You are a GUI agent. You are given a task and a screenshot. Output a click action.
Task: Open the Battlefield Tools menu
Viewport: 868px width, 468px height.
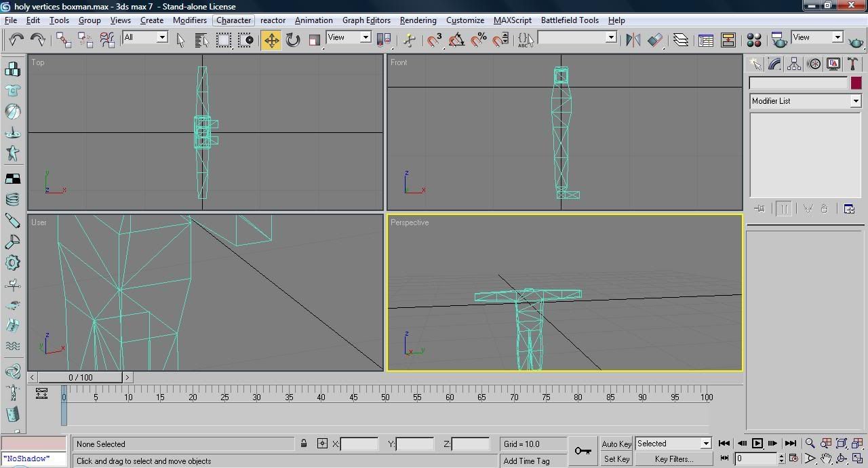click(569, 20)
